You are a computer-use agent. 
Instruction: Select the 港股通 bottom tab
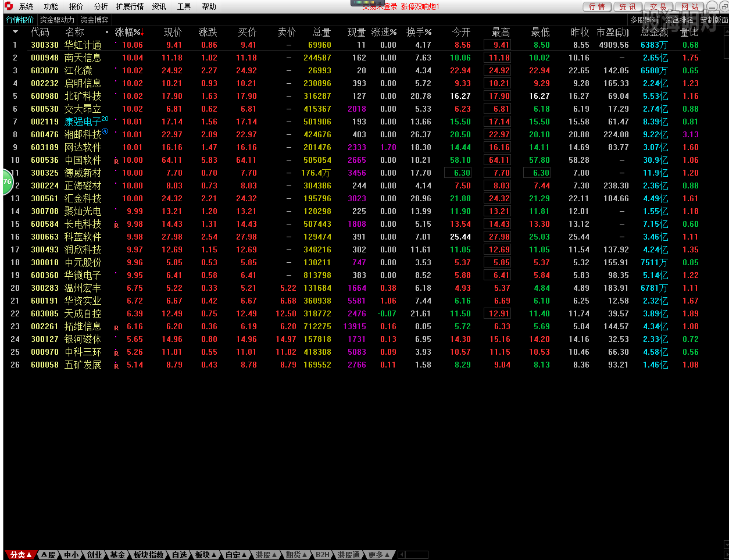(x=349, y=555)
